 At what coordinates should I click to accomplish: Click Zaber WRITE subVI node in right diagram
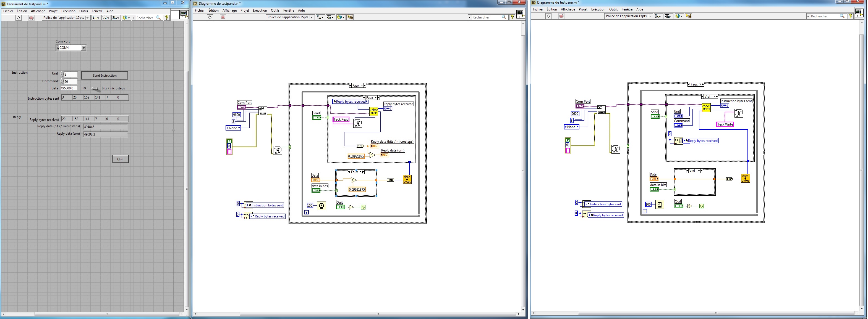[706, 108]
